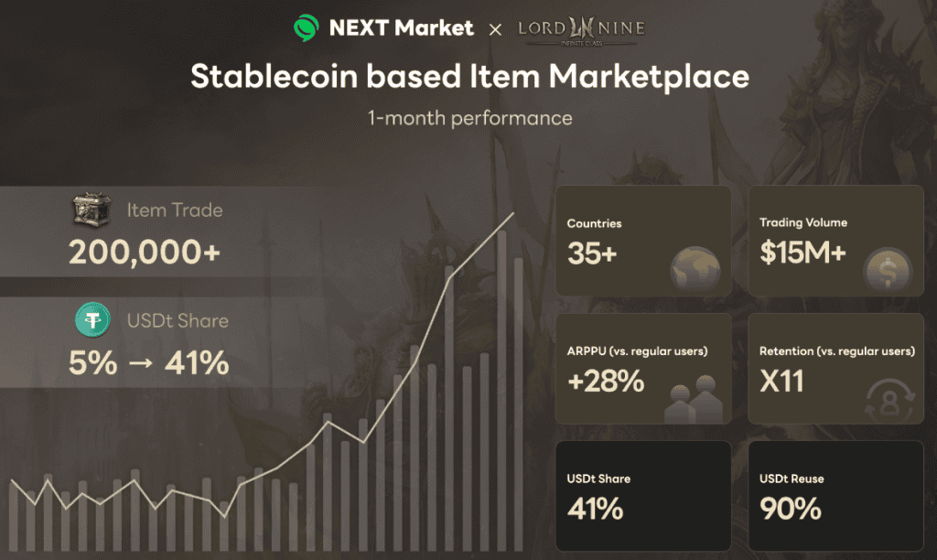The width and height of the screenshot is (937, 560).
Task: Click the USDt Share 5% → 41% figure
Action: pyautogui.click(x=148, y=363)
